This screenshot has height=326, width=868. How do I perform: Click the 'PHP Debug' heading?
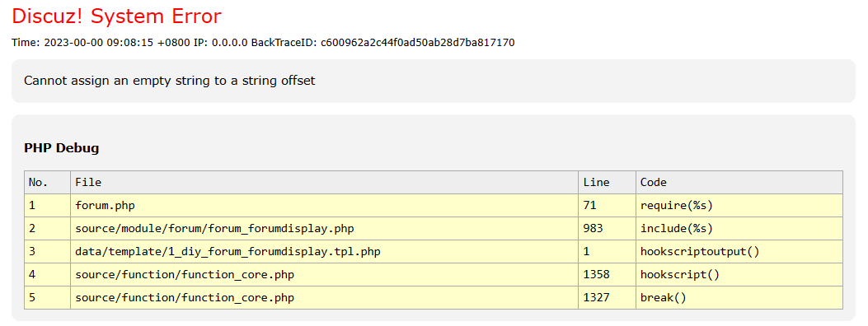62,148
